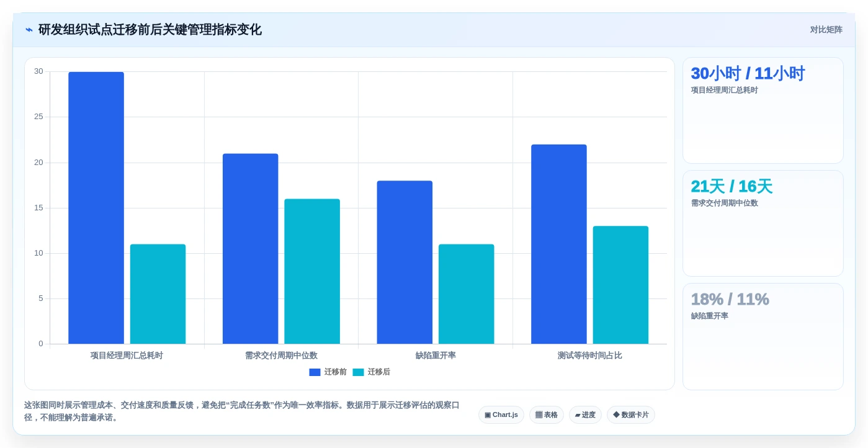
Task: Click the 迁移前 bar for 测试等待时间占比
Action: pyautogui.click(x=559, y=244)
